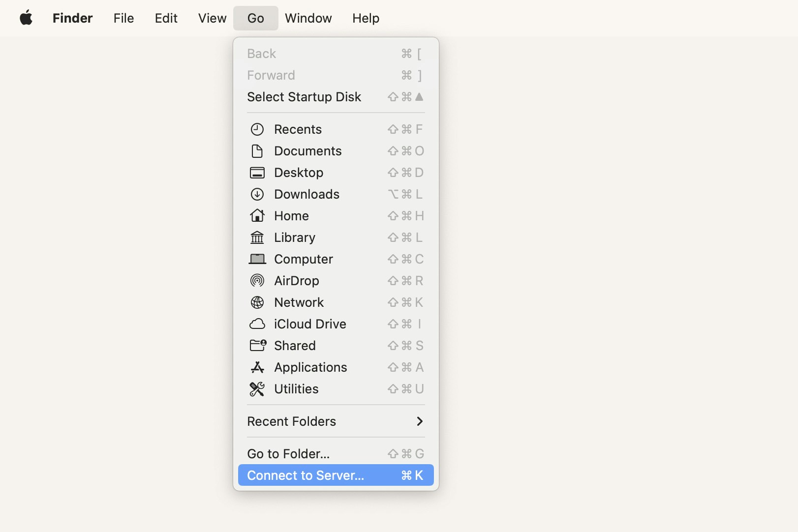Close the Go menu in menu bar
Viewport: 798px width, 532px height.
point(256,18)
